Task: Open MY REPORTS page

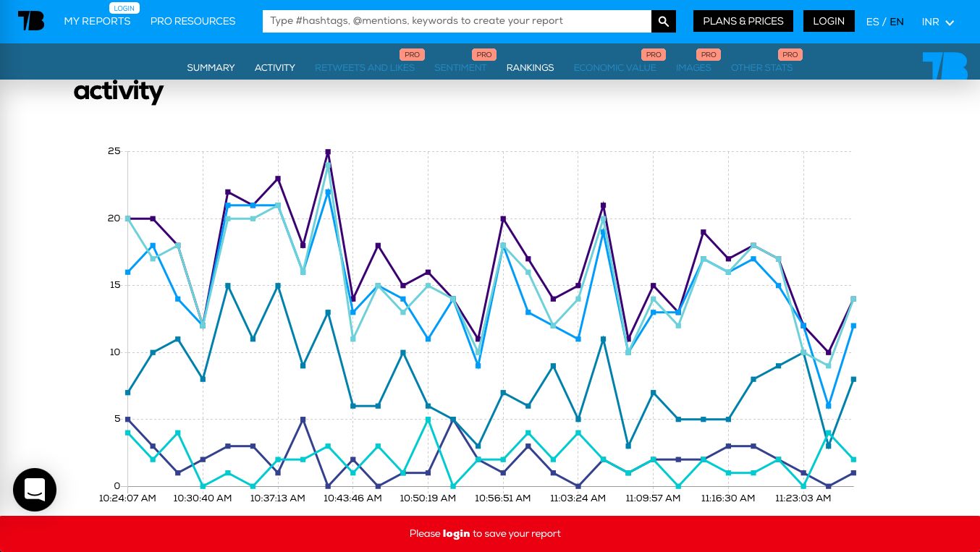Action: pos(97,21)
